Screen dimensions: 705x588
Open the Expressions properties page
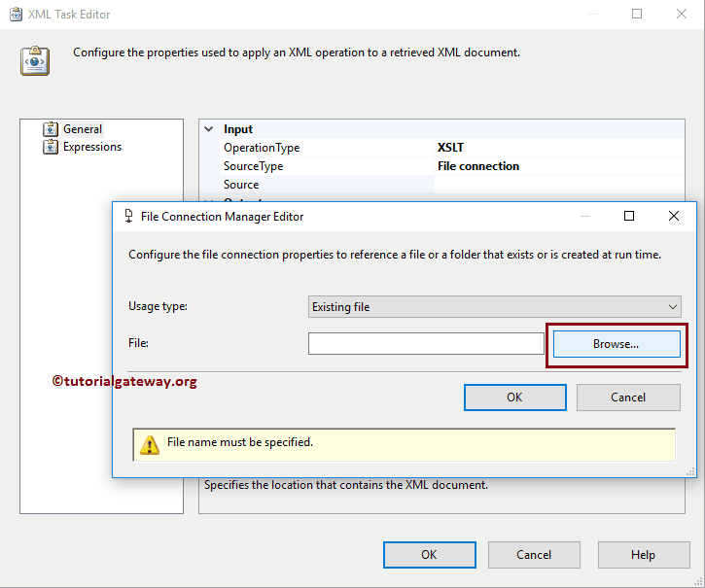point(92,147)
